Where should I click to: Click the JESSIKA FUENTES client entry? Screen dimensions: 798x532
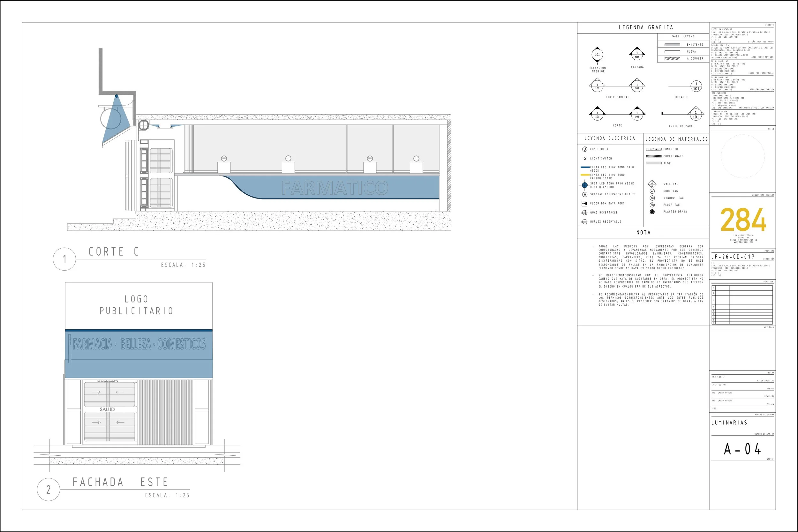tap(741, 35)
